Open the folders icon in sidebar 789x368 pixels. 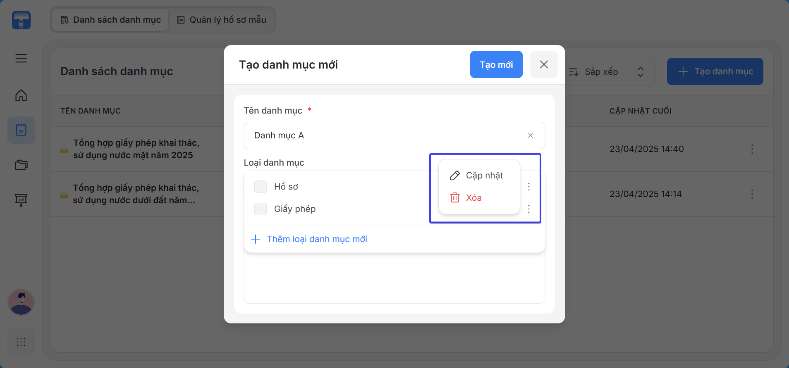21,165
